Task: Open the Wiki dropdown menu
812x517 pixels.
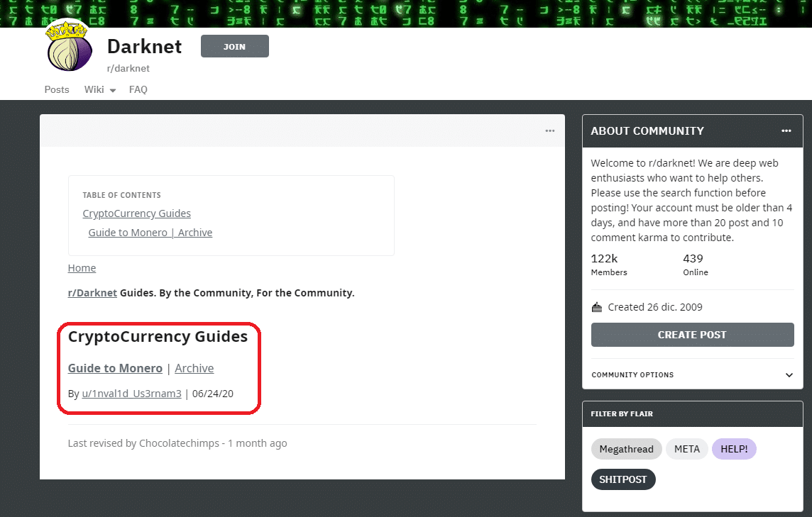Action: click(100, 89)
